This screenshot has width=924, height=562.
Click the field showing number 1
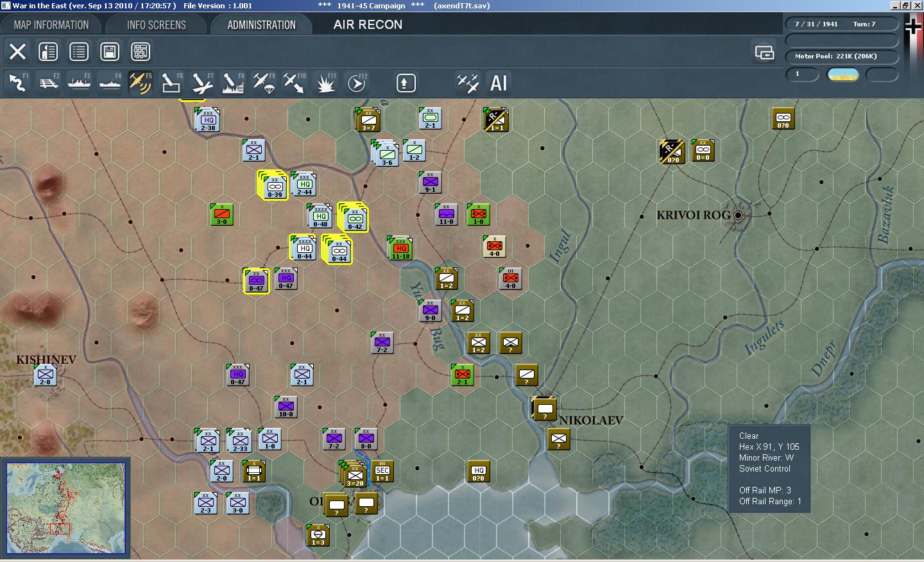(802, 74)
